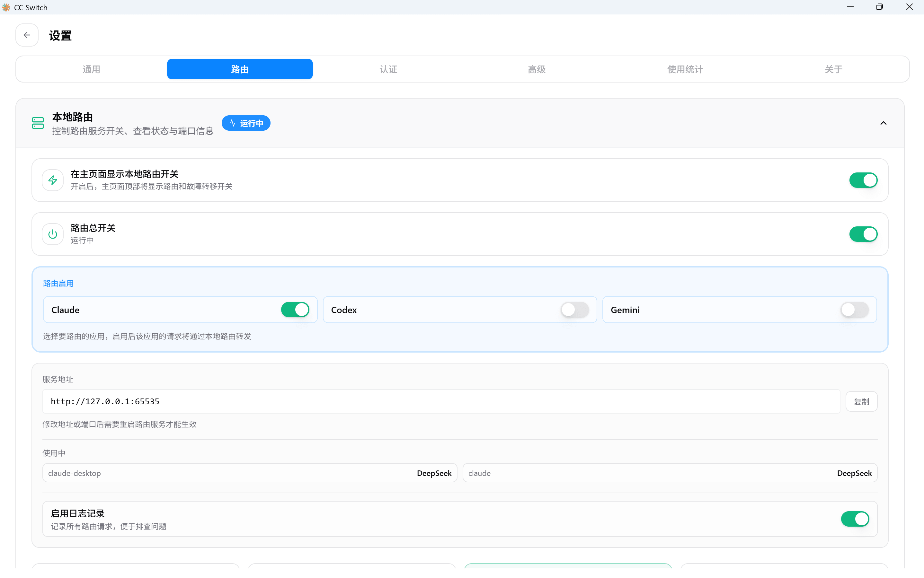Open the 认证 tab
Image resolution: width=924 pixels, height=578 pixels.
(388, 69)
